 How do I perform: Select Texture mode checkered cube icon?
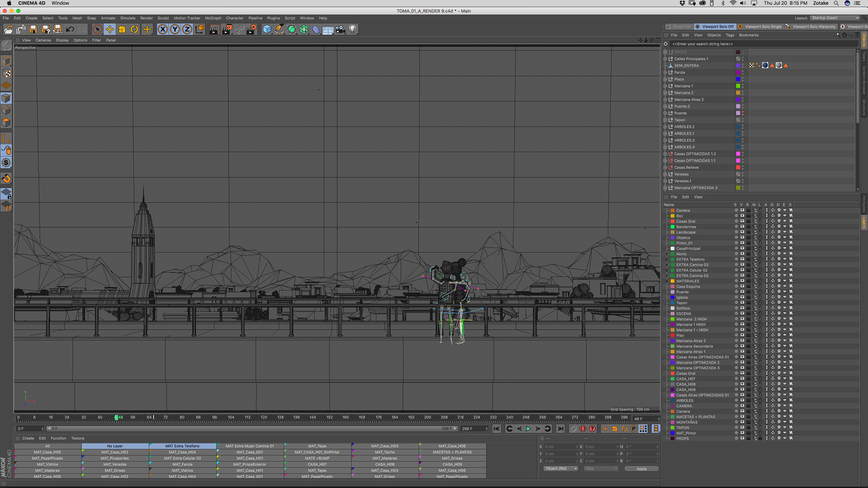(x=6, y=73)
